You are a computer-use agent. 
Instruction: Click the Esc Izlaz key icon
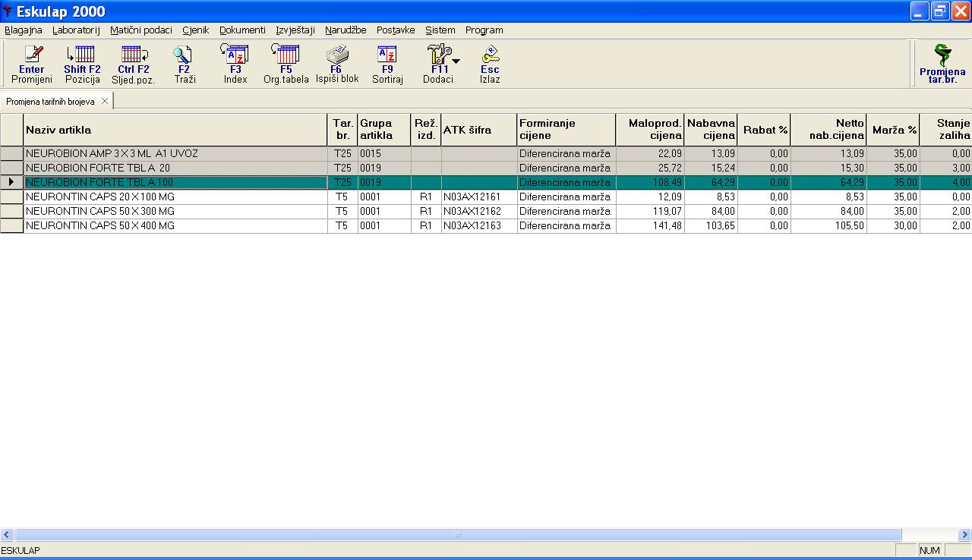tap(490, 64)
